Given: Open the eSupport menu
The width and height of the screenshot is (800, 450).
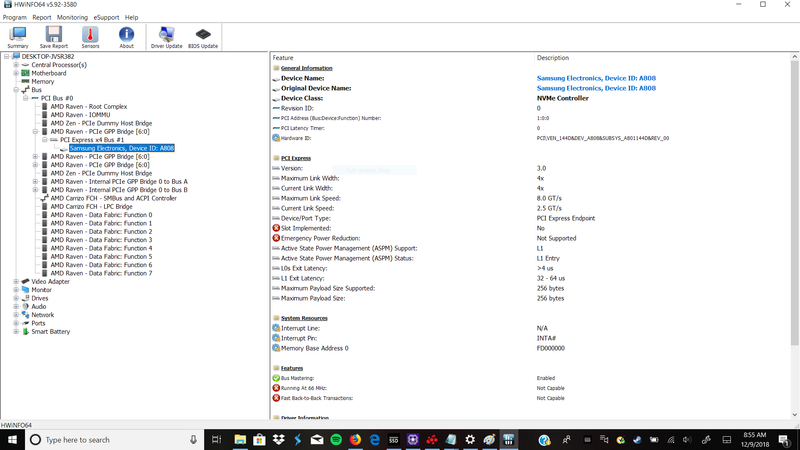Looking at the screenshot, I should [105, 17].
